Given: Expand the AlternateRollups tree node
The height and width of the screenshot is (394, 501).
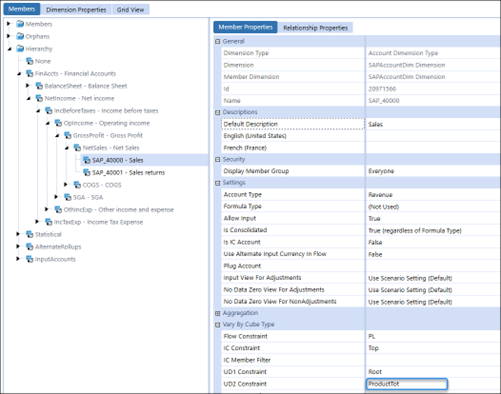Looking at the screenshot, I should coord(18,246).
